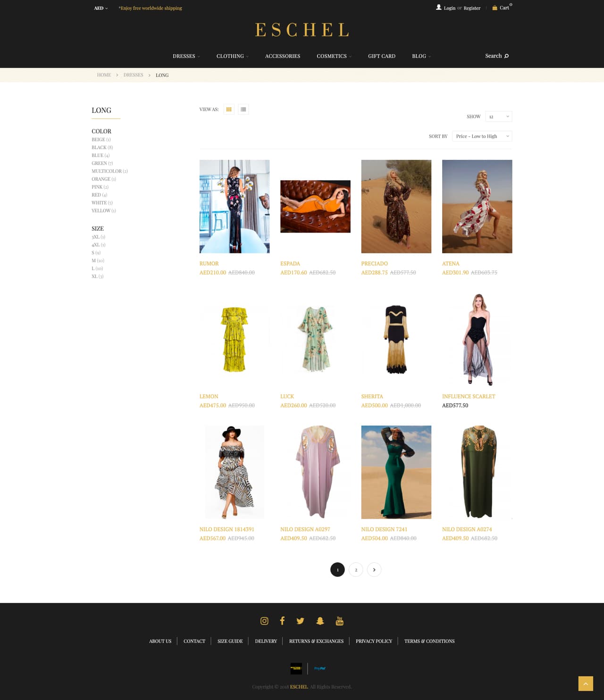Filter by size XL
Screen dimensions: 604x700
(x=97, y=276)
